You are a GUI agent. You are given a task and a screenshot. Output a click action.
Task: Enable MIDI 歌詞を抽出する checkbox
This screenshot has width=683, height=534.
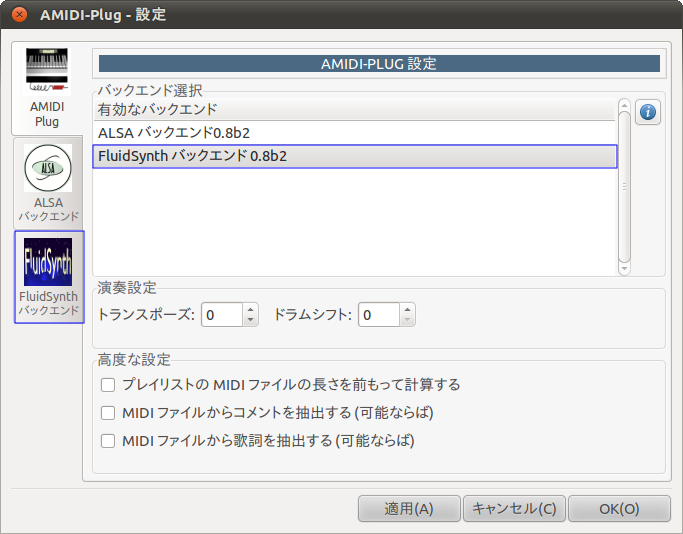(108, 441)
